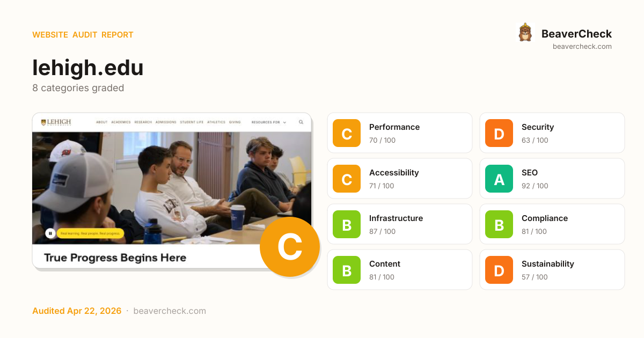Click the Sustainability D grade badge
Screen dimensions: 644x338
coord(499,270)
